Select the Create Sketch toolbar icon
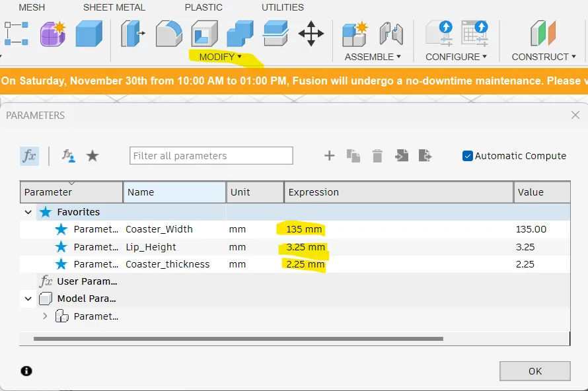This screenshot has width=588, height=391. click(x=16, y=34)
